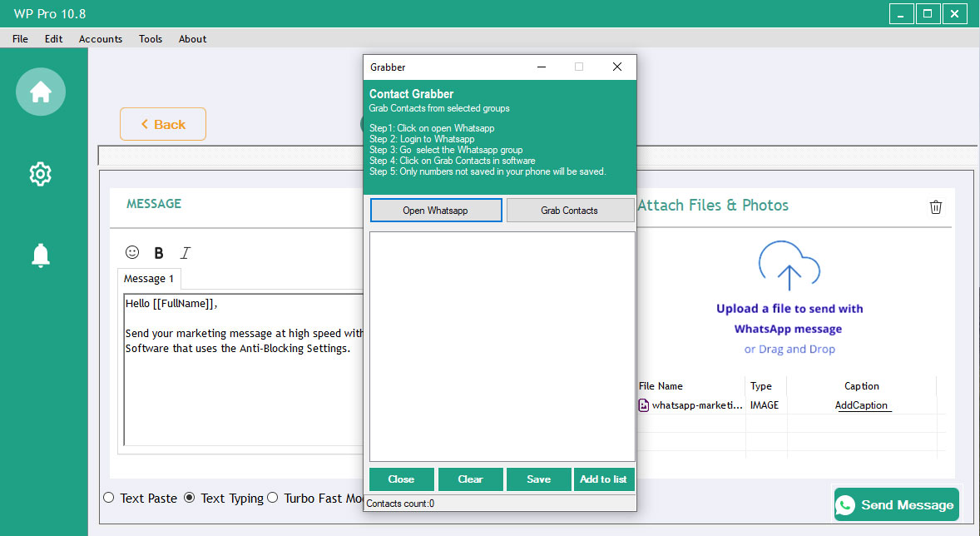
Task: Select the Text Paste radio option
Action: pyautogui.click(x=109, y=498)
